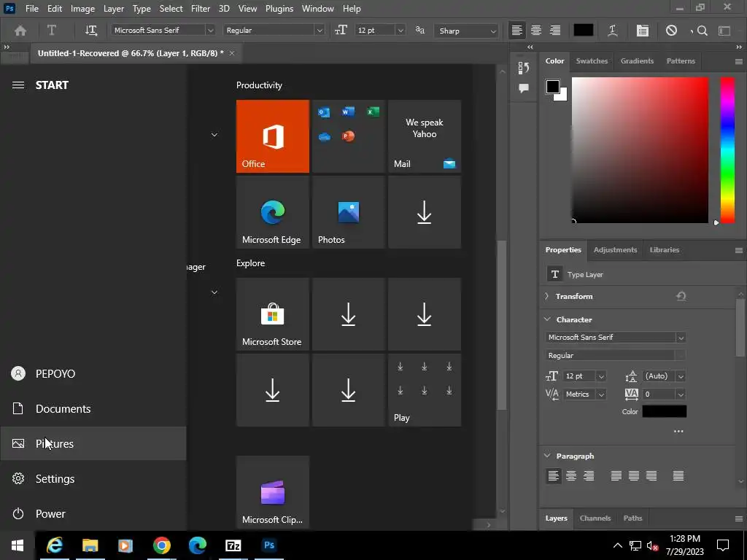Screen dimensions: 747x560
Task: Open the Office tile
Action: point(273,136)
